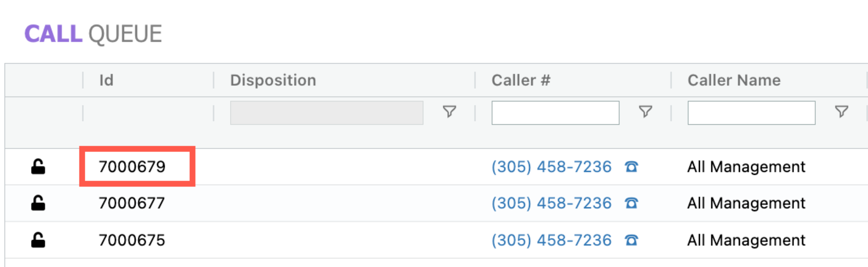Focus the Caller # filter input field

(x=555, y=113)
